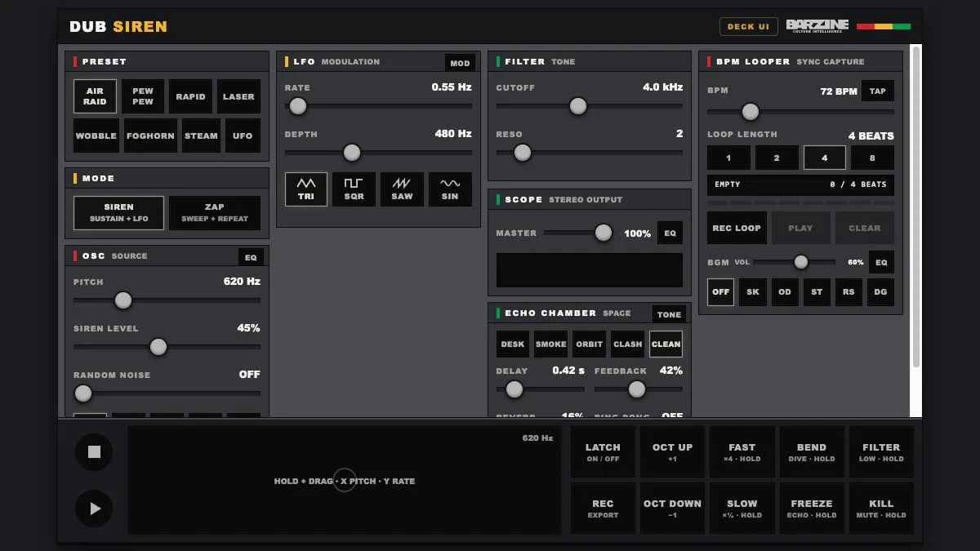Adjust the RANDOM NOISE slider
This screenshot has width=980, height=551.
[x=167, y=393]
